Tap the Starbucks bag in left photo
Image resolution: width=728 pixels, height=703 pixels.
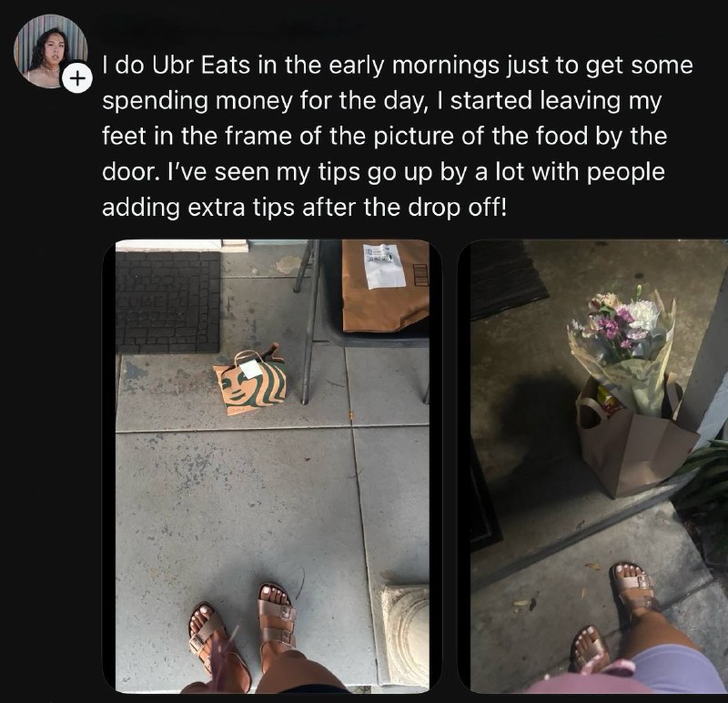click(251, 382)
